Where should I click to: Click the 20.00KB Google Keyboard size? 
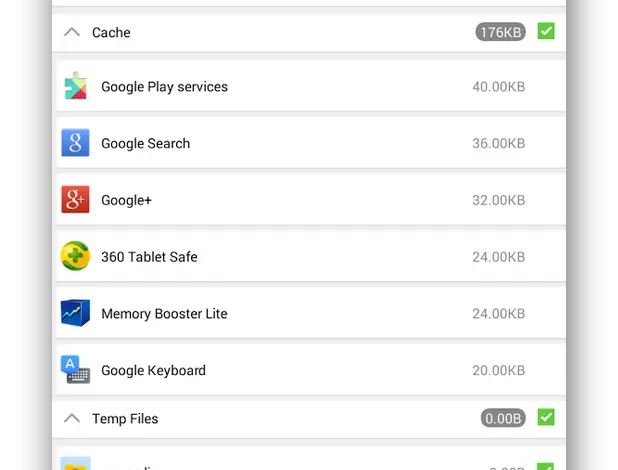(x=498, y=371)
